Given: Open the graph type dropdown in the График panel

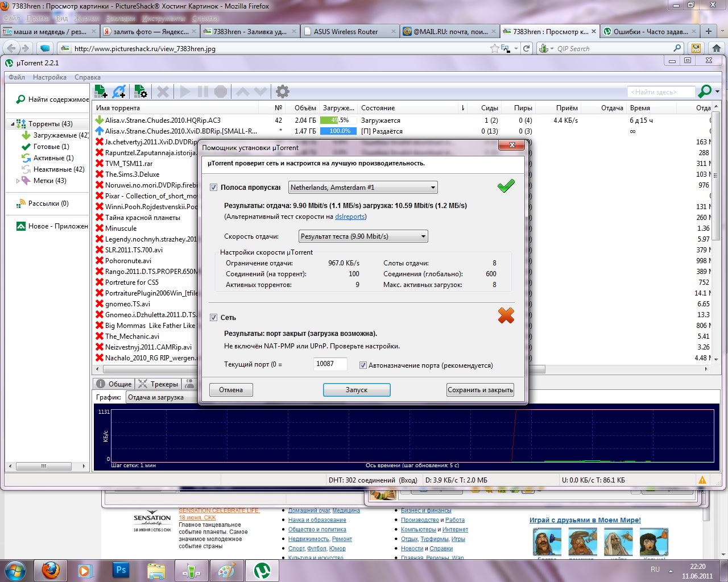Looking at the screenshot, I should point(160,397).
